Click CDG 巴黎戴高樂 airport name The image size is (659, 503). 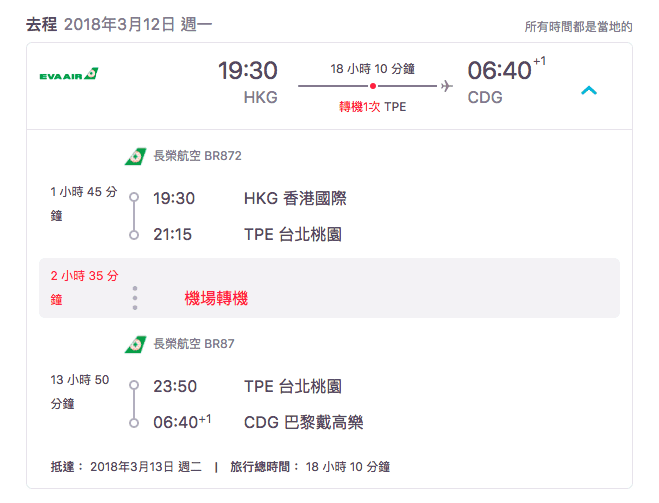[x=303, y=422]
